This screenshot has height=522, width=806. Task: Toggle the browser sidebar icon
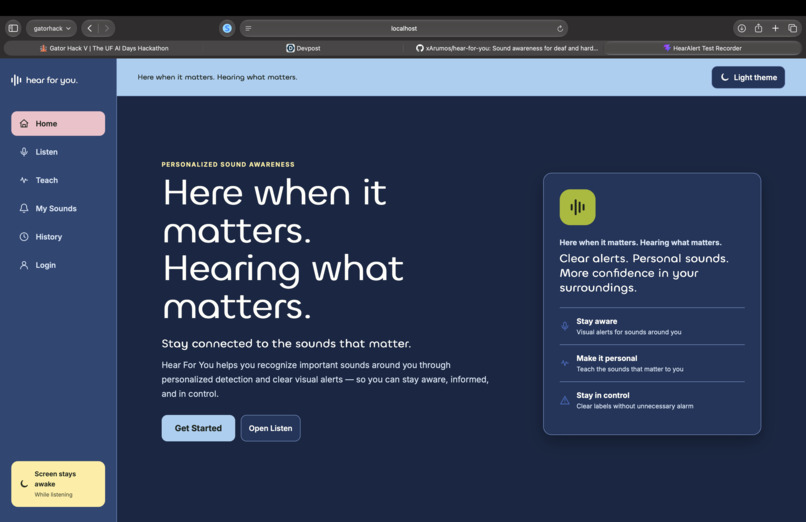[13, 28]
